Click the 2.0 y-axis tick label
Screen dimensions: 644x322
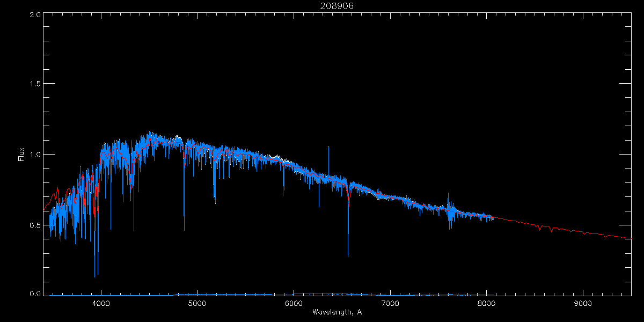click(x=35, y=14)
